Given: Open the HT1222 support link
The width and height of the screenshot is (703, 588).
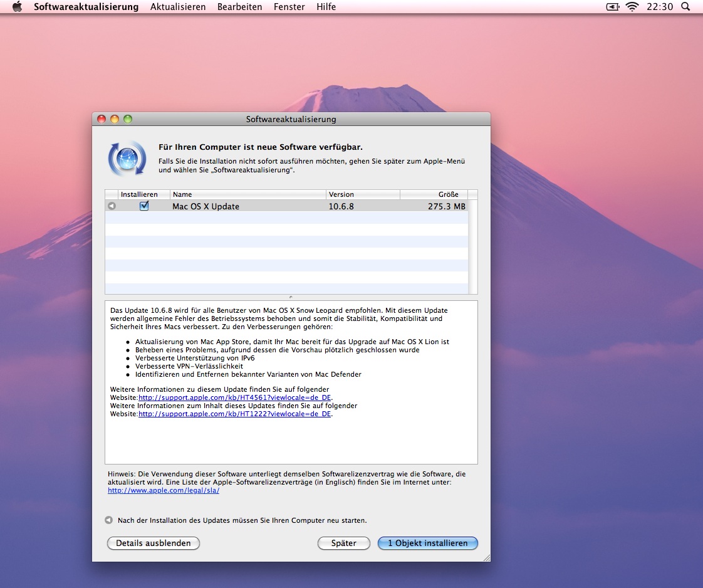Looking at the screenshot, I should (234, 414).
